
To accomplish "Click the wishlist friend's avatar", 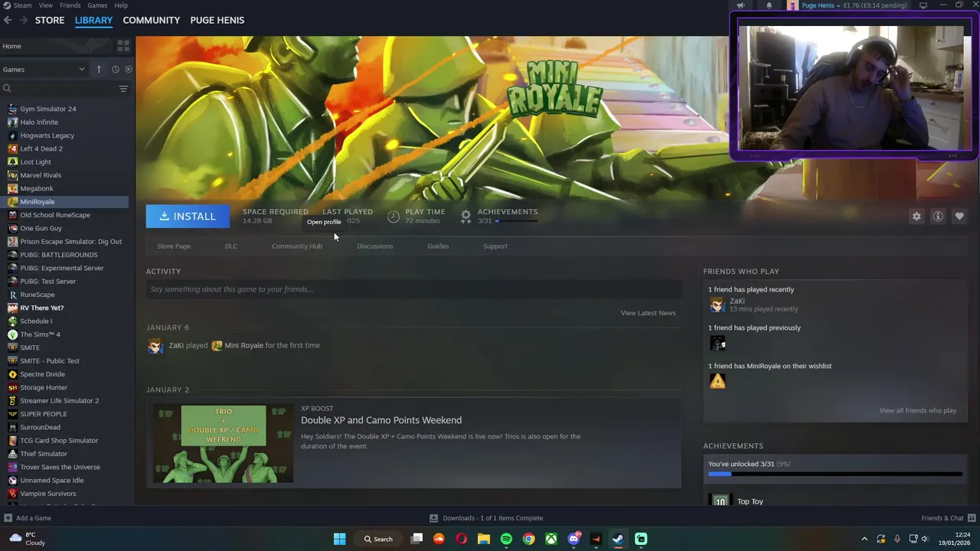I will coord(717,381).
